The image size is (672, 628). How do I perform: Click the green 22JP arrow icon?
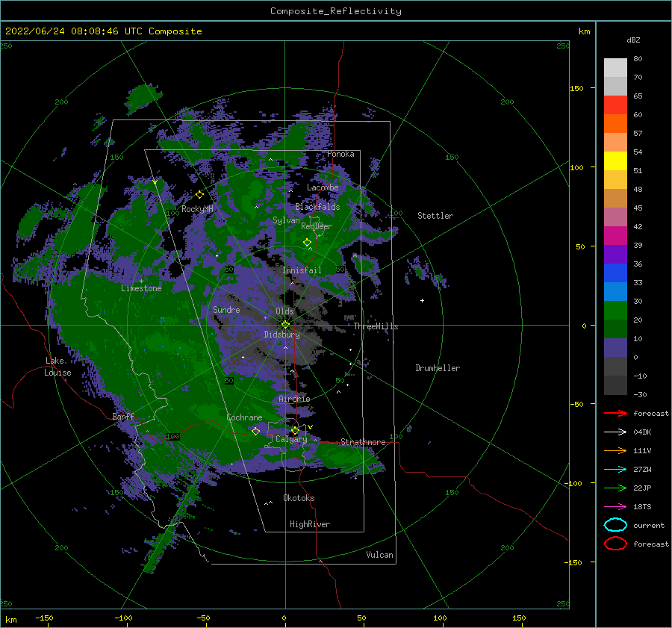coord(615,488)
